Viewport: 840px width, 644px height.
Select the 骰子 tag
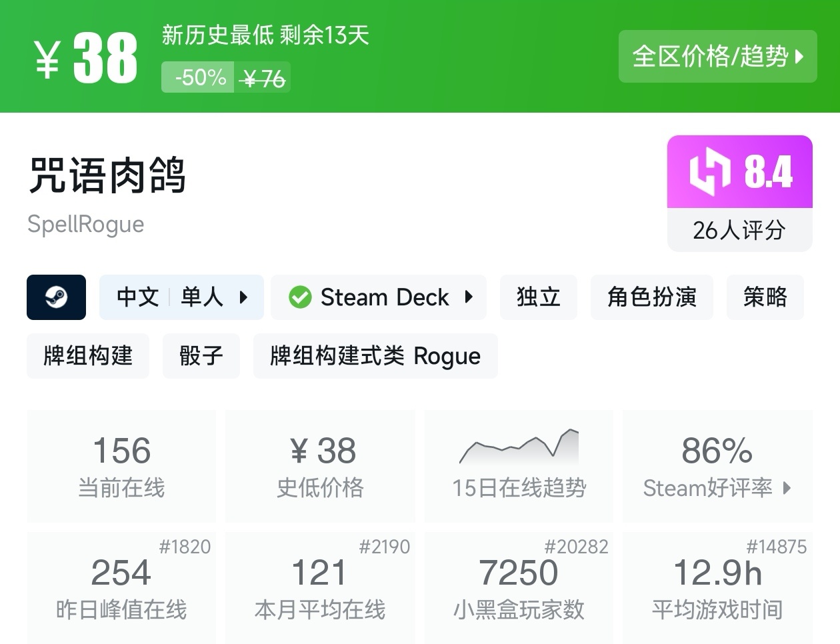201,356
